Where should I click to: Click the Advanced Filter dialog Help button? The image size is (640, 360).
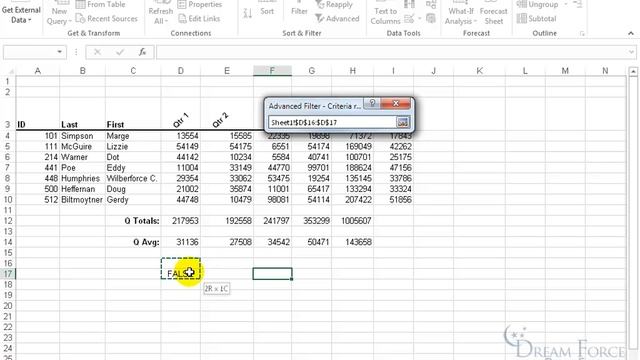tap(372, 103)
